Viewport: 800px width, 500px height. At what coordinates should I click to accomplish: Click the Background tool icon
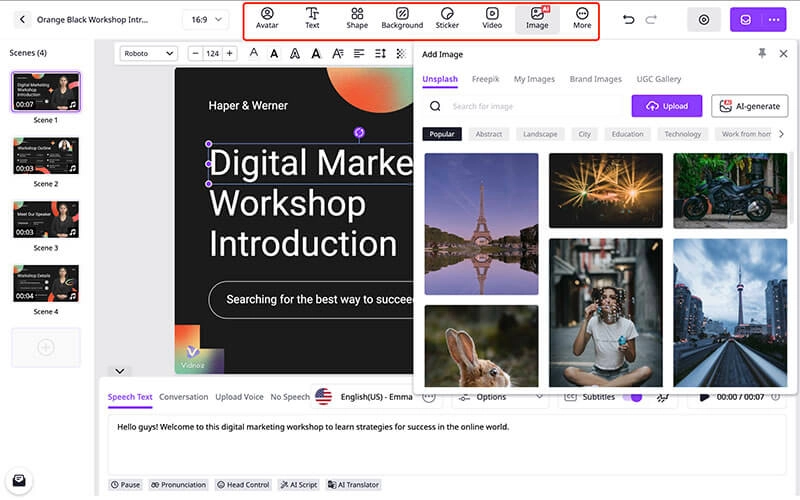(402, 18)
